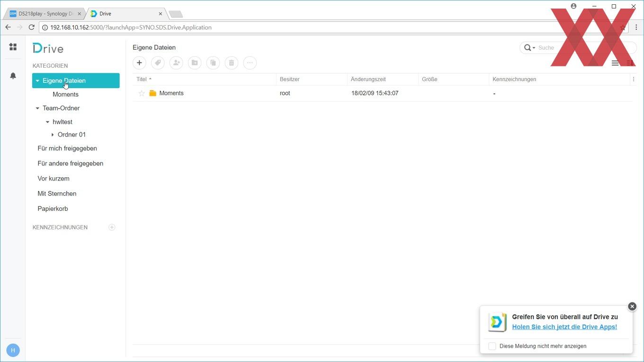
Task: Open the DSM main menu grid icon
Action: pos(13,47)
